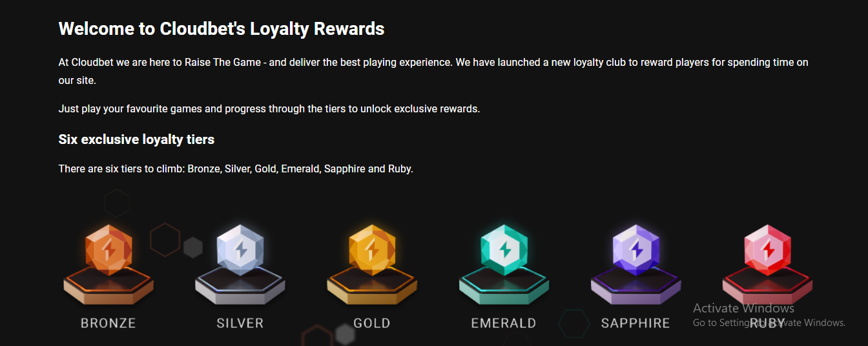
Task: Select the SILVER tier label
Action: point(240,323)
